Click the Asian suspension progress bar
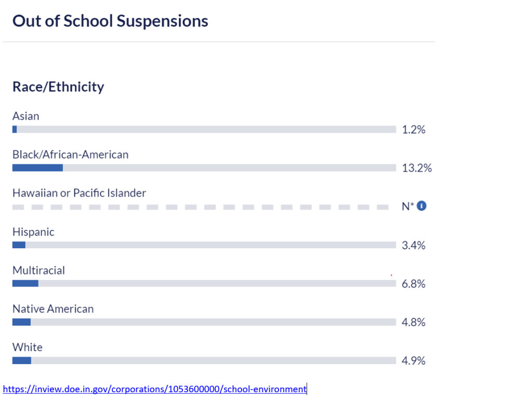The image size is (532, 401). click(204, 130)
